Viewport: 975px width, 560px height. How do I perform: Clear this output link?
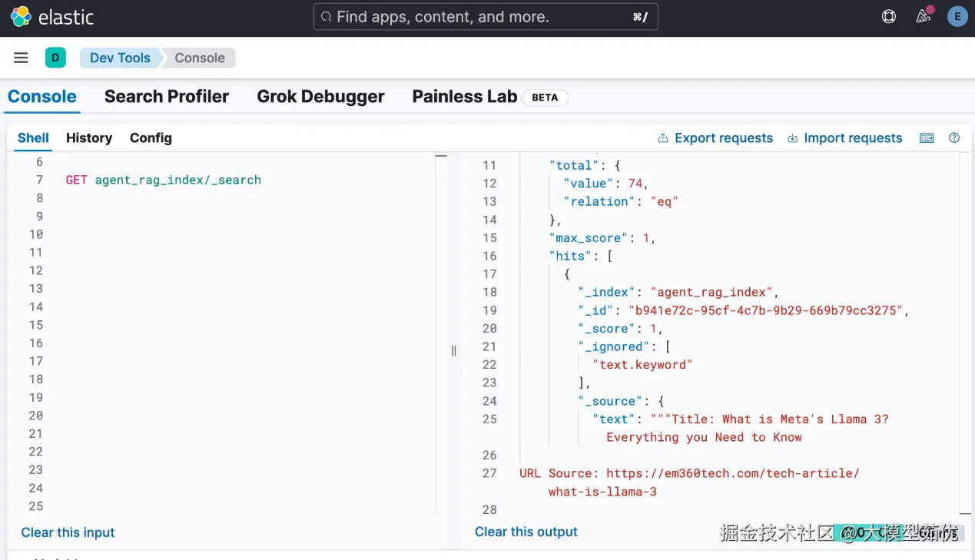click(526, 532)
